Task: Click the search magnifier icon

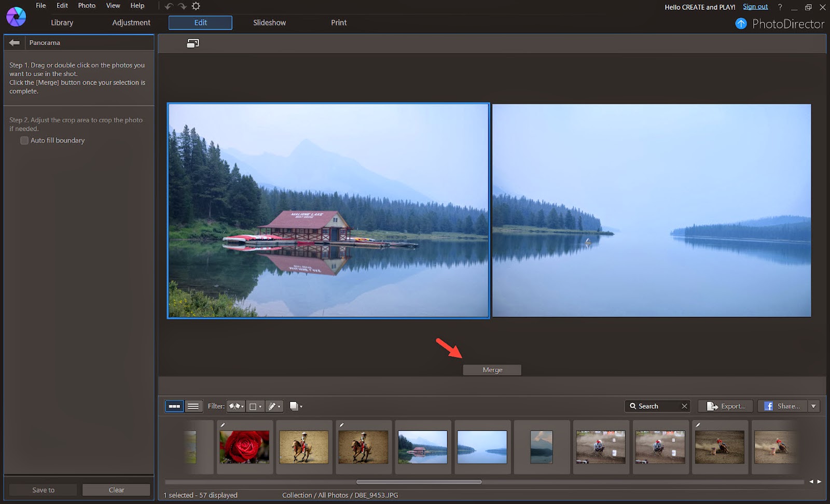Action: coord(633,406)
